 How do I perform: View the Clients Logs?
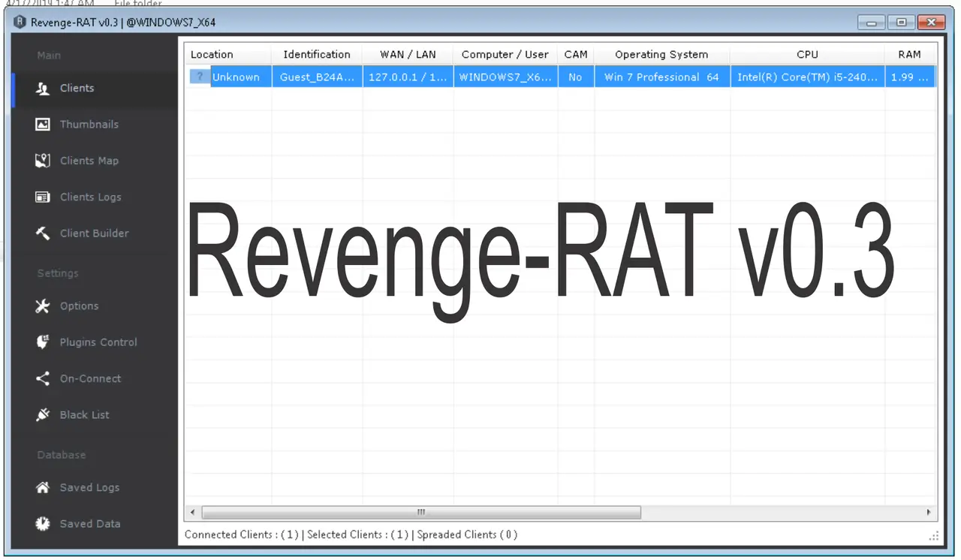[90, 197]
